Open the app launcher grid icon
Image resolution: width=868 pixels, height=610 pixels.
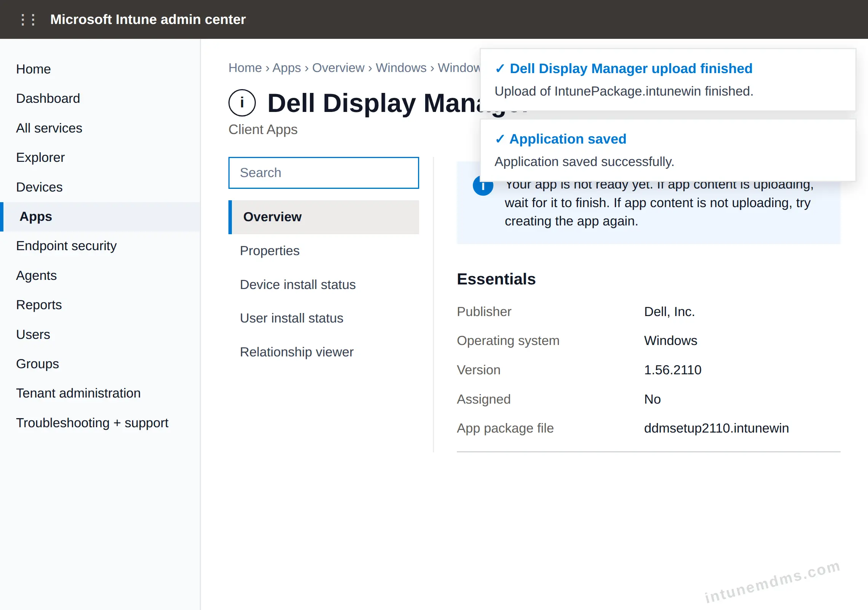[x=28, y=19]
